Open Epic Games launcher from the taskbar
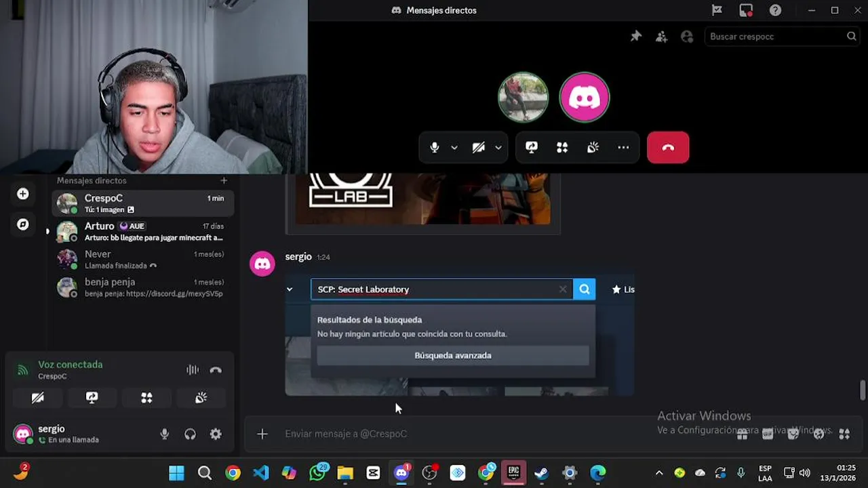The height and width of the screenshot is (488, 868). [513, 473]
